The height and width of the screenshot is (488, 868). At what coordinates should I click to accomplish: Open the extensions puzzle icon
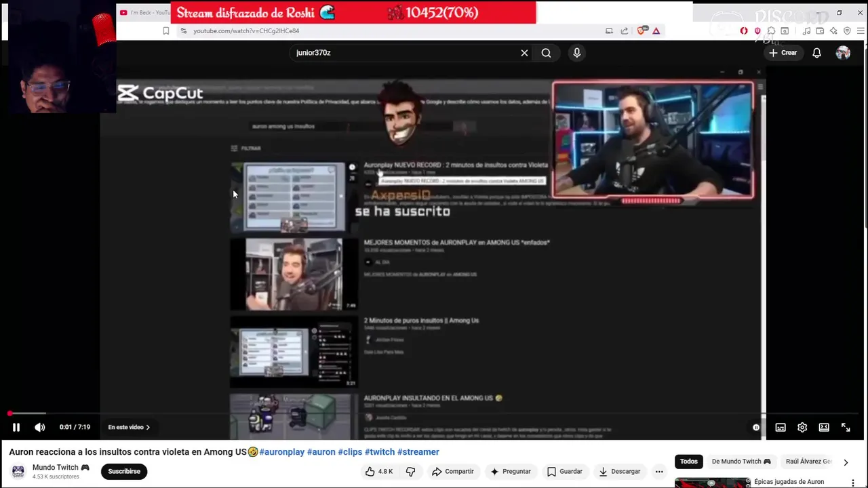771,30
